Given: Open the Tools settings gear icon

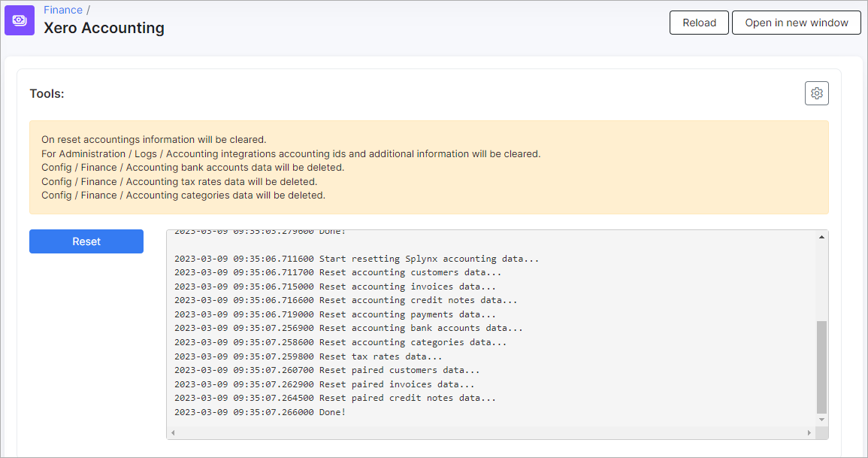Looking at the screenshot, I should click(x=816, y=93).
